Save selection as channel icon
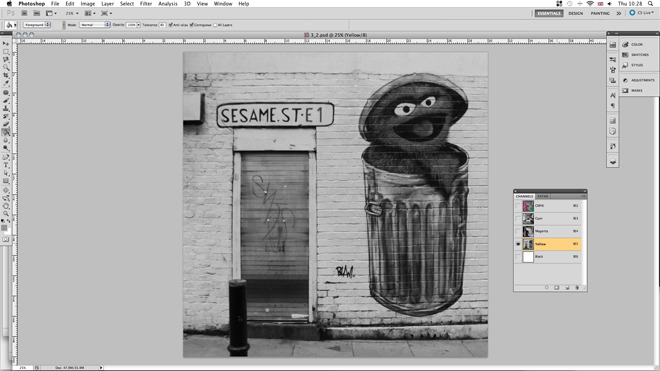This screenshot has width=660, height=371. point(557,288)
